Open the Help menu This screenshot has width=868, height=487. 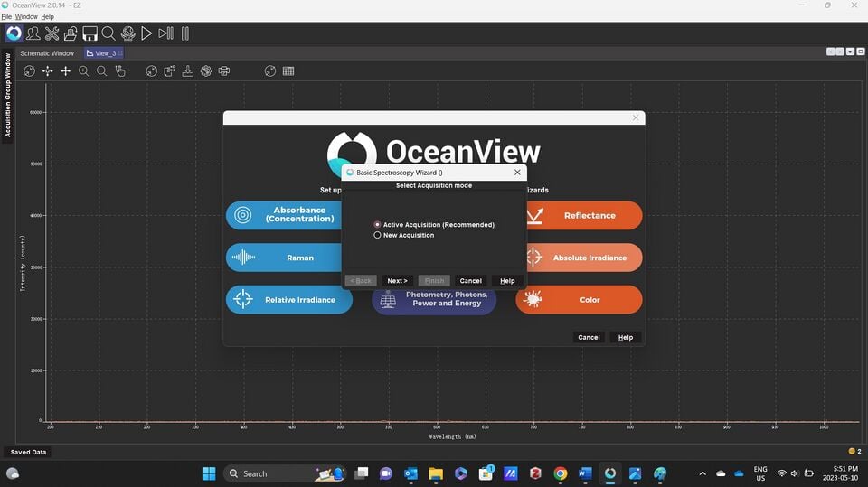48,16
